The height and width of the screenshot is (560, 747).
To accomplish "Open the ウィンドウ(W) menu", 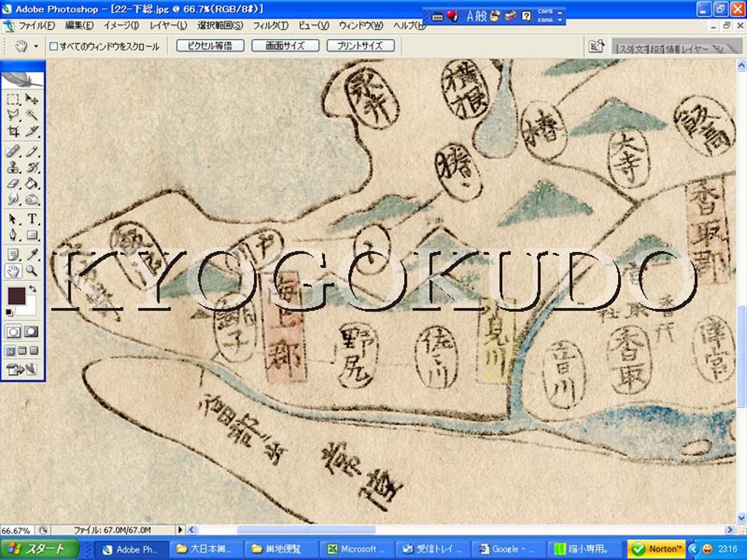I will pyautogui.click(x=361, y=26).
